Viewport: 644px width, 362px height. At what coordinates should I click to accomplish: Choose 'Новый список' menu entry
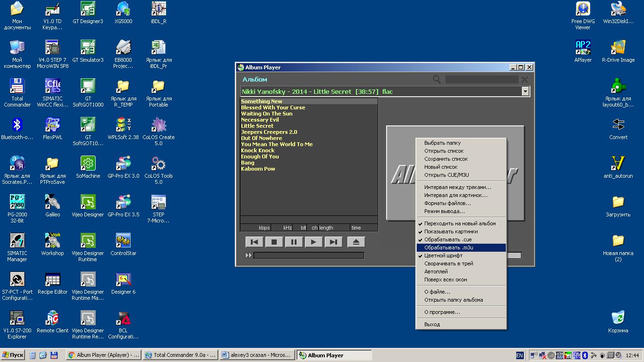pos(461,167)
